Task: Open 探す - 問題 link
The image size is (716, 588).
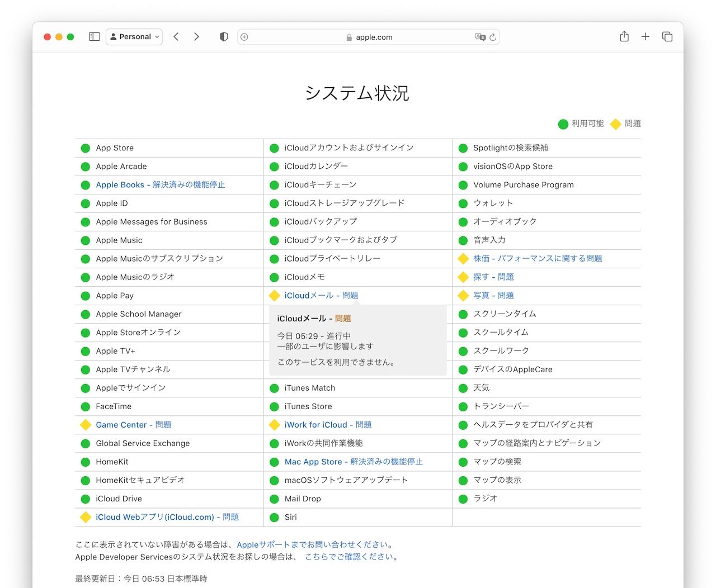Action: tap(493, 277)
